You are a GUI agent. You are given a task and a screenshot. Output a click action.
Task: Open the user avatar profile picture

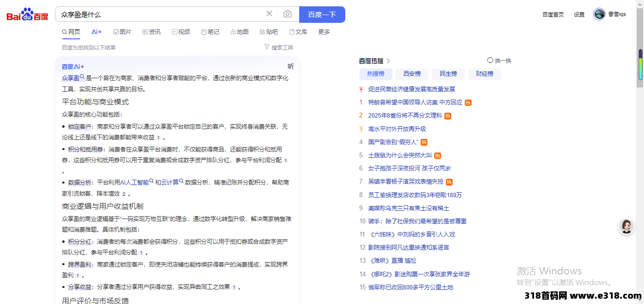point(599,14)
